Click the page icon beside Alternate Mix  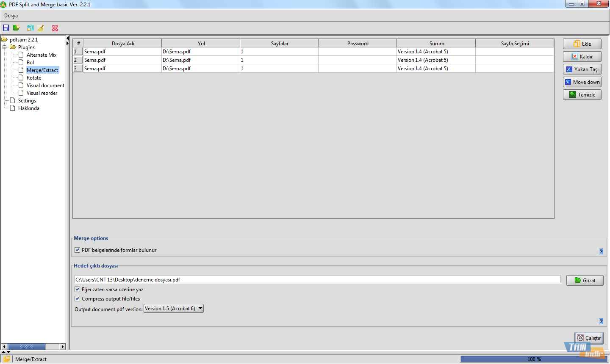click(x=21, y=55)
